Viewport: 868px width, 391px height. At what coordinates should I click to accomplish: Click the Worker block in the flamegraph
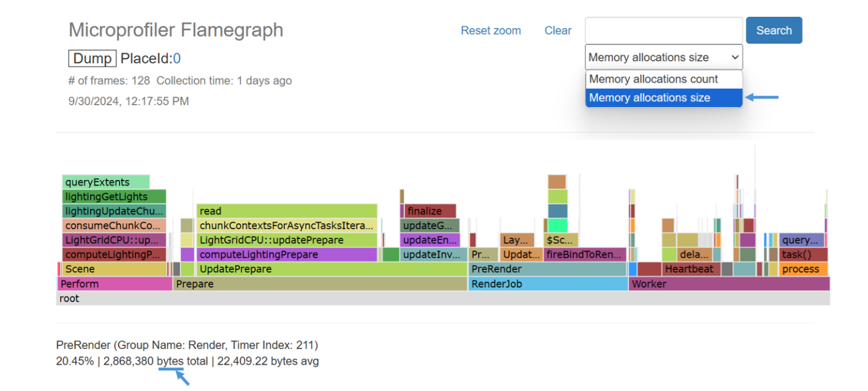729,283
